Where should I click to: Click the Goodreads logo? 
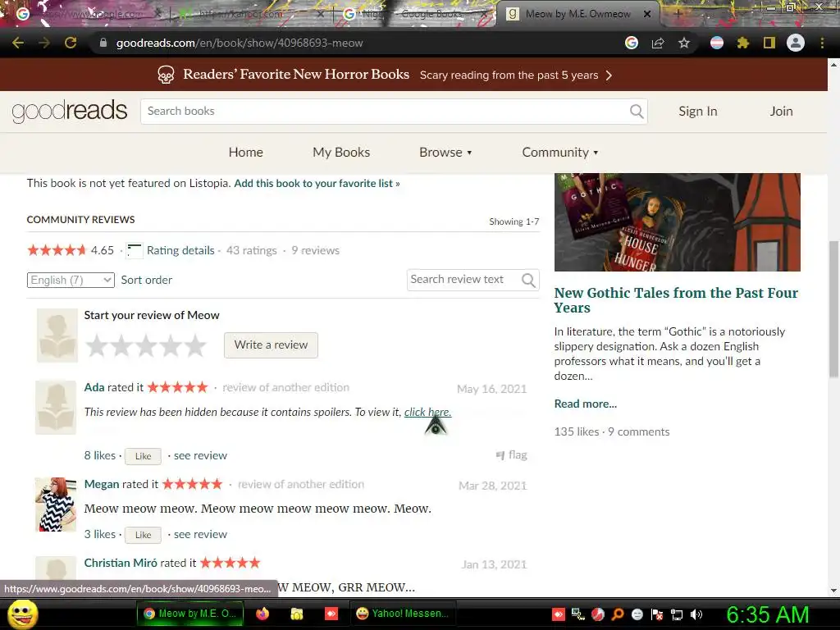click(x=70, y=111)
